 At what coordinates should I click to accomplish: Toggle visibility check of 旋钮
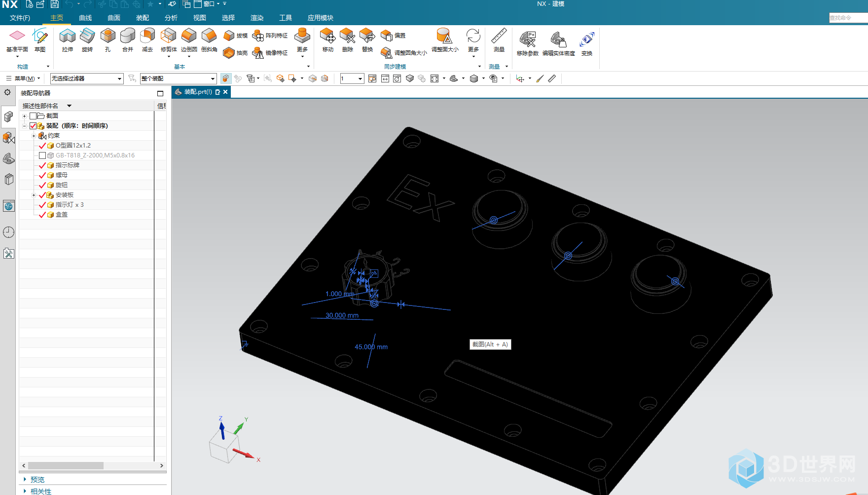tap(42, 185)
